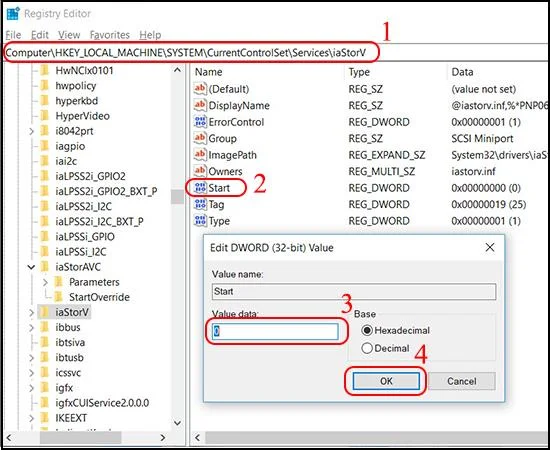Click the IKEEXT folder icon

pyautogui.click(x=45, y=418)
